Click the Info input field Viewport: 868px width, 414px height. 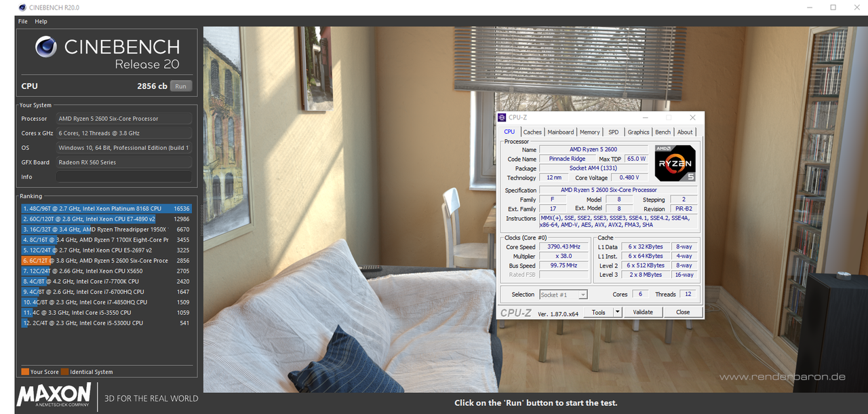pyautogui.click(x=123, y=176)
